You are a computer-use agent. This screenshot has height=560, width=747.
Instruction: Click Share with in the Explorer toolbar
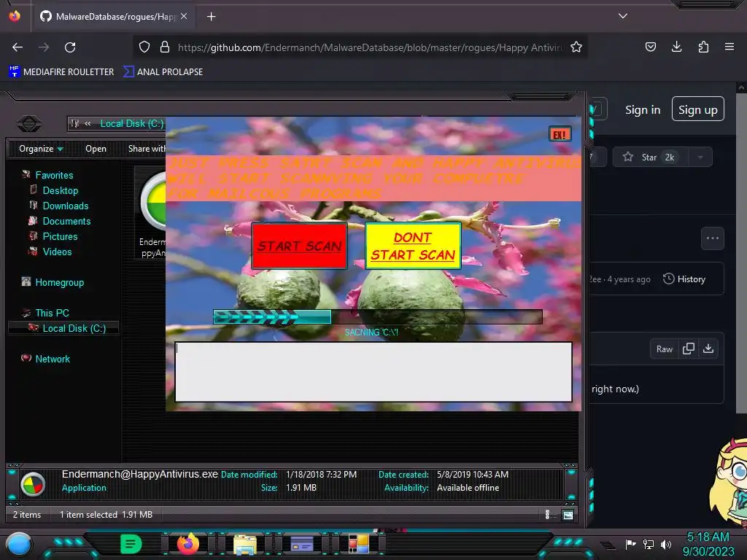pyautogui.click(x=147, y=149)
